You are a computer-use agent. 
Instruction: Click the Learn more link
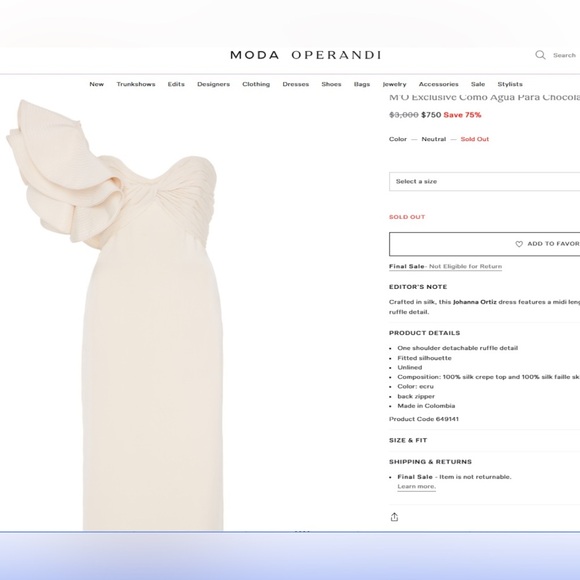point(417,486)
